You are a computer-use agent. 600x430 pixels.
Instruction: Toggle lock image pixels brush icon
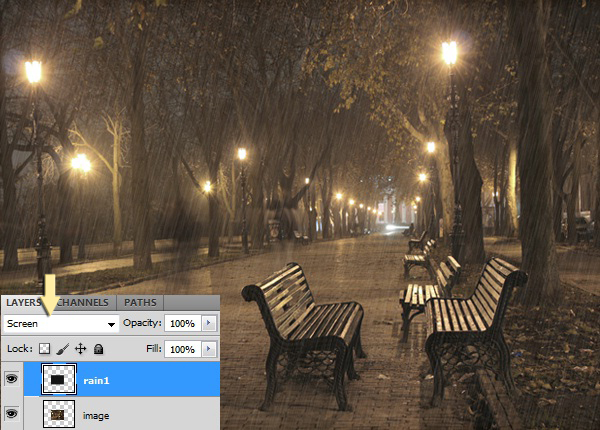tap(62, 349)
